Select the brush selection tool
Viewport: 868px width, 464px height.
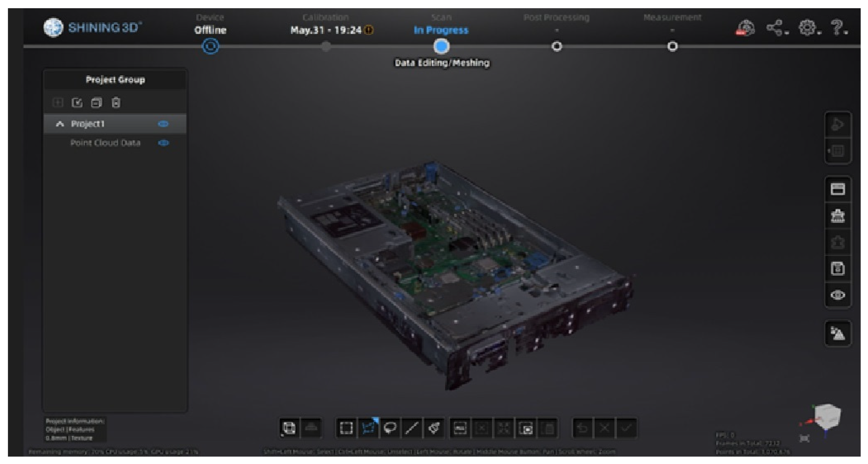pyautogui.click(x=434, y=428)
